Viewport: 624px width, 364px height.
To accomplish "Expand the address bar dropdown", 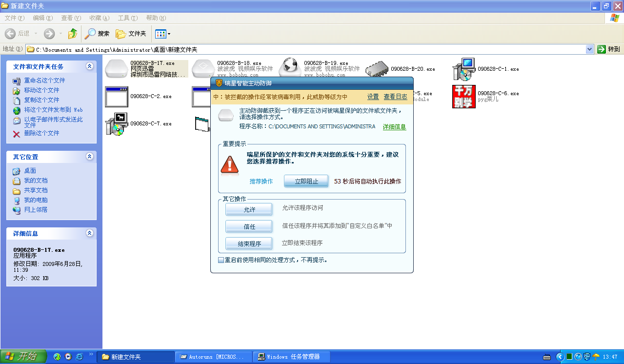I will click(x=589, y=49).
